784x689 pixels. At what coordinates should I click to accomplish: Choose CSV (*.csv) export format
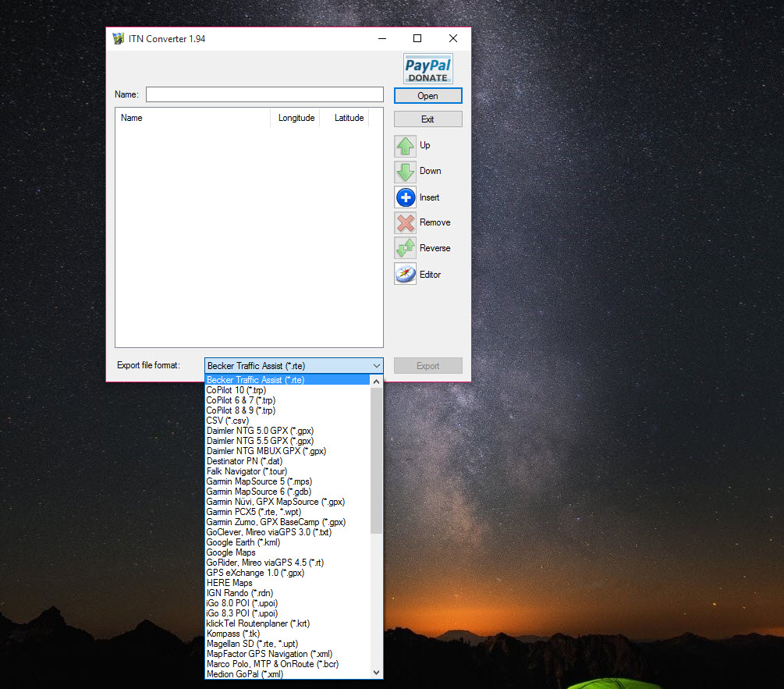pos(288,421)
